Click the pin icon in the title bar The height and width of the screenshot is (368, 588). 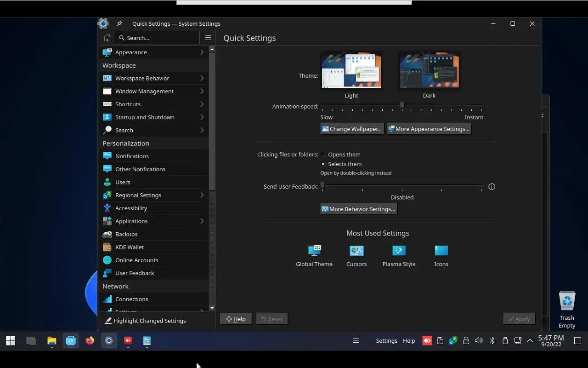119,23
